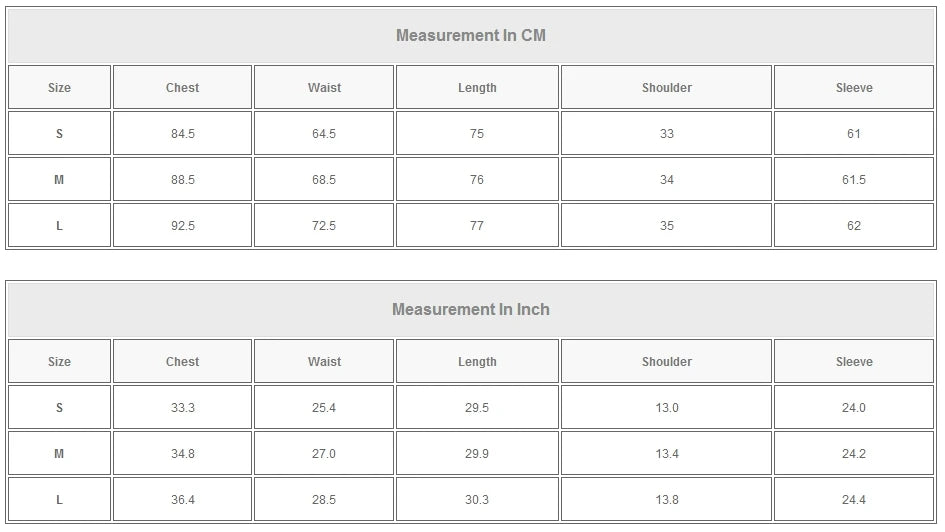Click the 35 shoulder measurement cell
The height and width of the screenshot is (532, 945).
(666, 226)
